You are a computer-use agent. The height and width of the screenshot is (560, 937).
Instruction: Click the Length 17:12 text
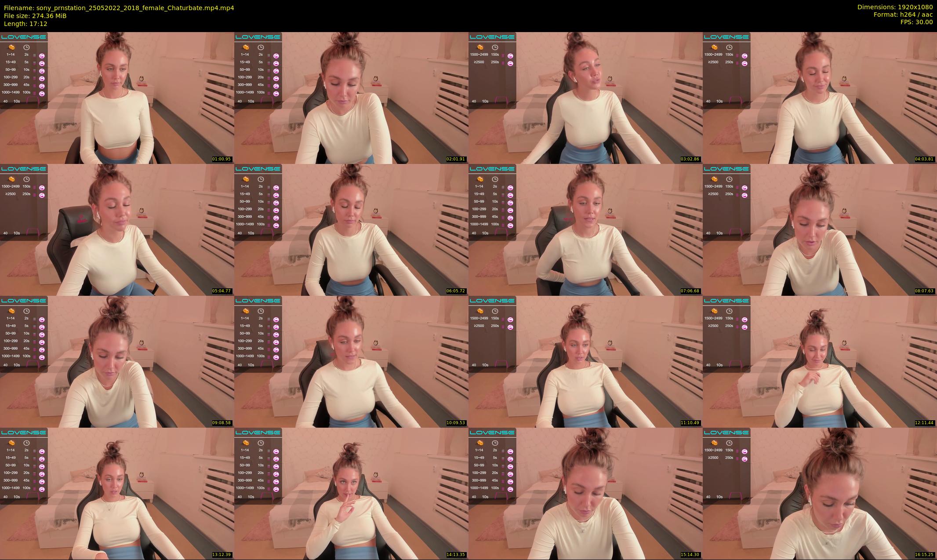(x=25, y=24)
